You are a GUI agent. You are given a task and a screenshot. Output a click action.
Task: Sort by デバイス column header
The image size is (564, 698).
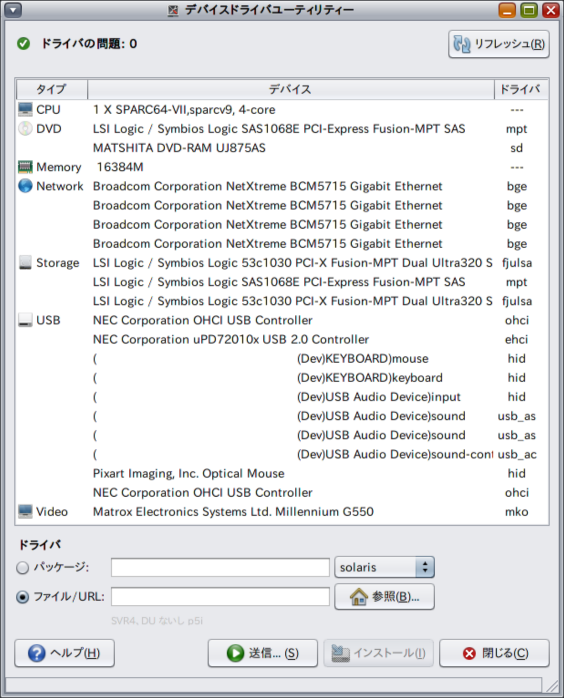[291, 89]
